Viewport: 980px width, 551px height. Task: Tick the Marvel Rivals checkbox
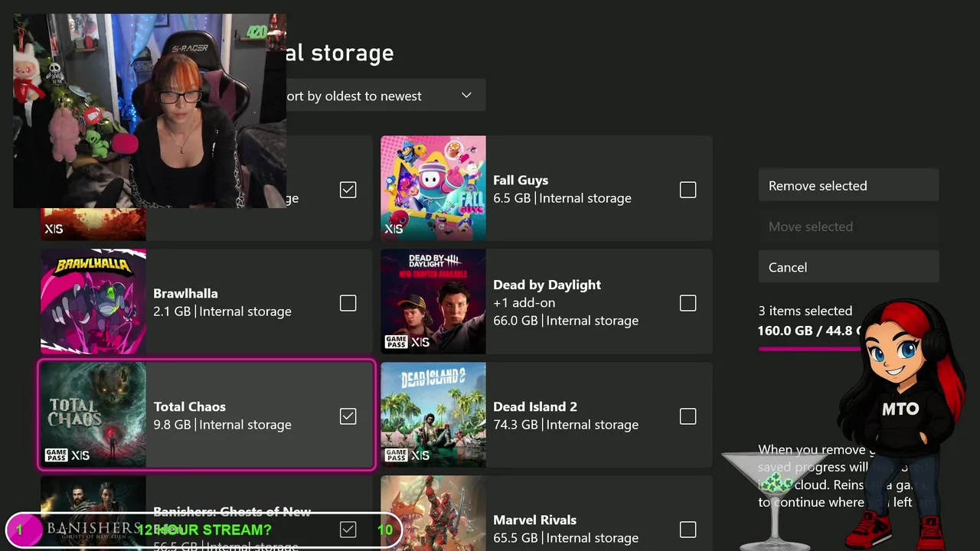click(x=688, y=530)
